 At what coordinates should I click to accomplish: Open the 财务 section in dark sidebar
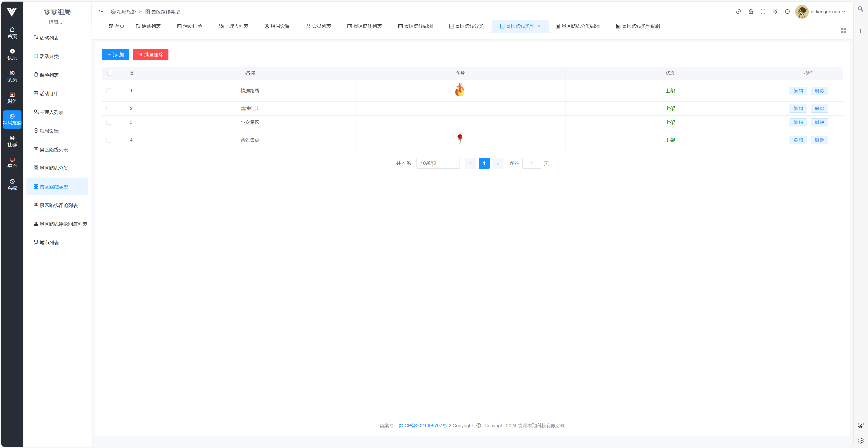(12, 98)
